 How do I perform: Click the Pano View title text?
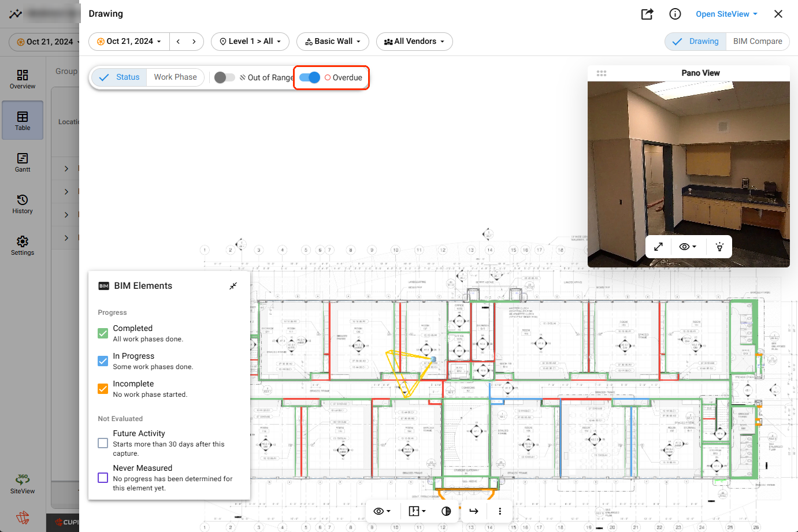pyautogui.click(x=700, y=73)
